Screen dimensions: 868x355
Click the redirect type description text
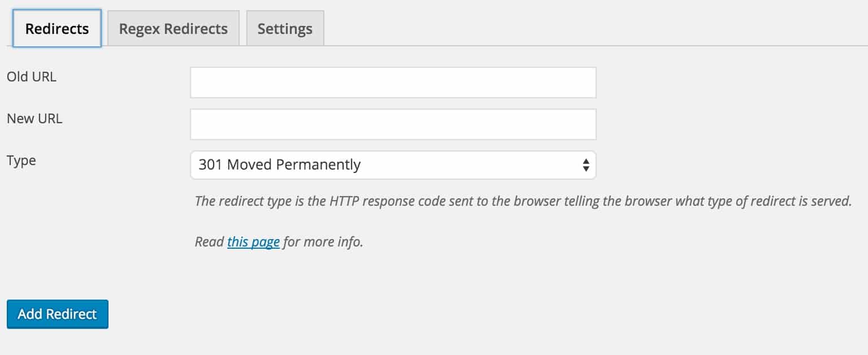pos(523,201)
